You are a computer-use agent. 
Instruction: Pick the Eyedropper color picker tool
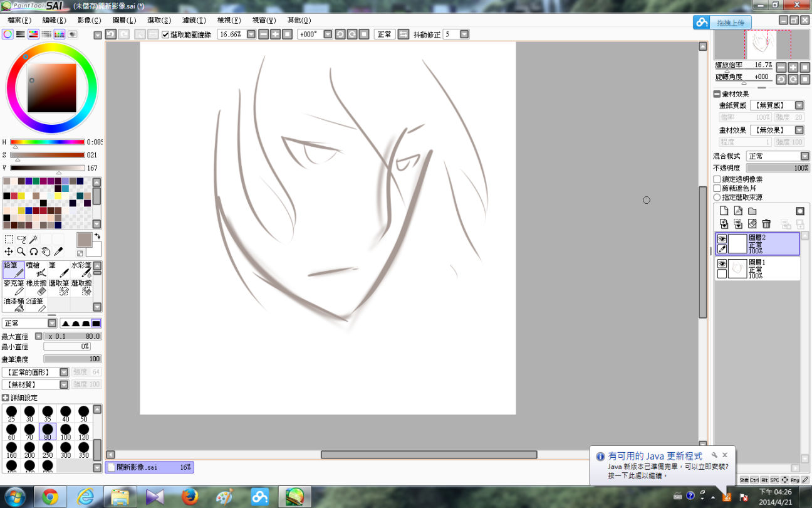click(x=58, y=251)
